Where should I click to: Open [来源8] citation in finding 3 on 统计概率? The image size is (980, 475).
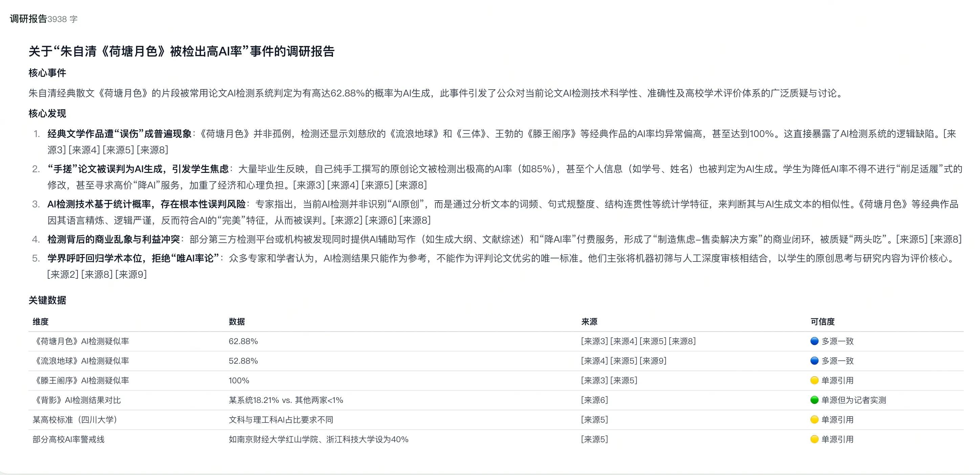(x=415, y=220)
